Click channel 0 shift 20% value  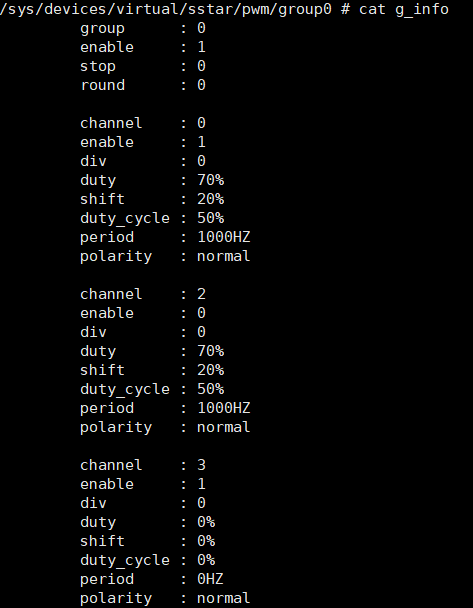[211, 199]
